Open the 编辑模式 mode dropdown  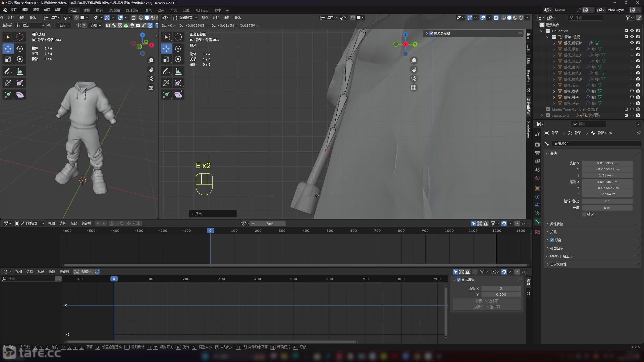pyautogui.click(x=185, y=17)
